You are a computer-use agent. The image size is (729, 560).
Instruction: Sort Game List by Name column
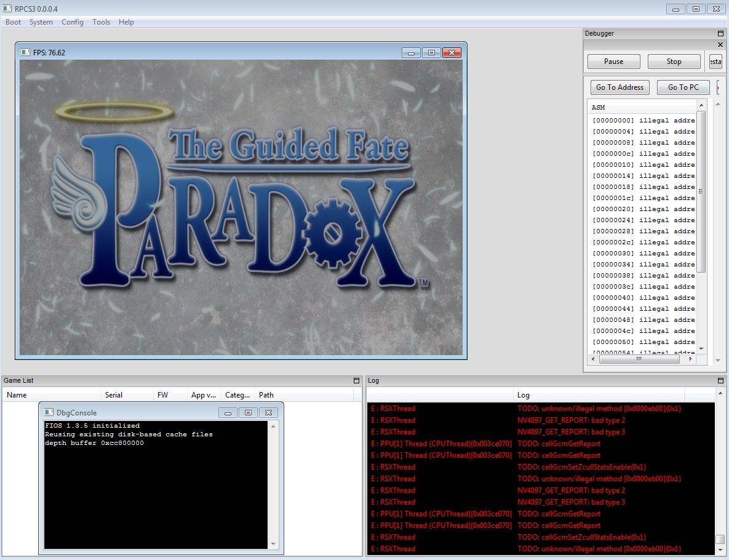[x=52, y=395]
